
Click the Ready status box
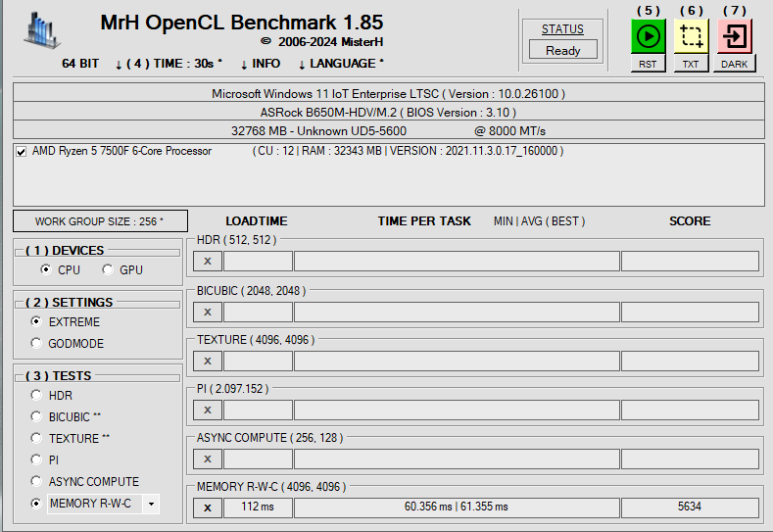[x=563, y=50]
